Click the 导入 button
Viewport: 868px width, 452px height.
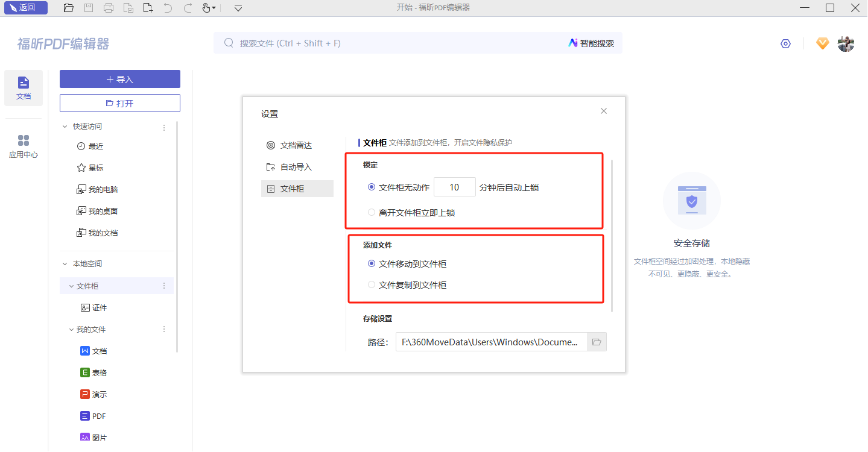(119, 79)
